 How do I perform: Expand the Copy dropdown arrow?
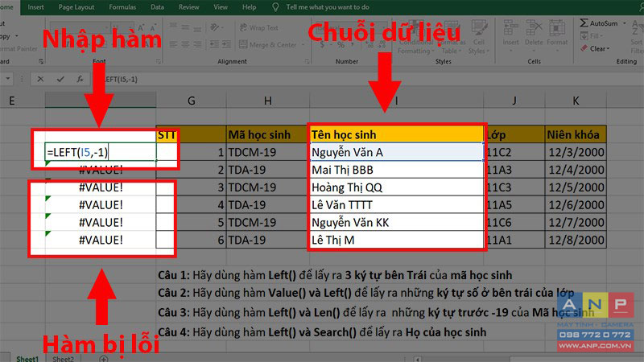tap(17, 36)
